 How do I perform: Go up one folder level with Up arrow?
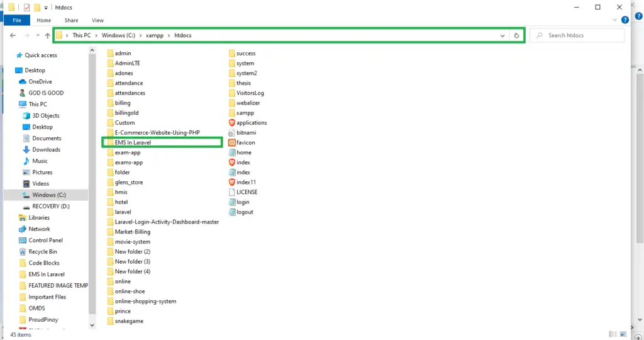coord(48,35)
